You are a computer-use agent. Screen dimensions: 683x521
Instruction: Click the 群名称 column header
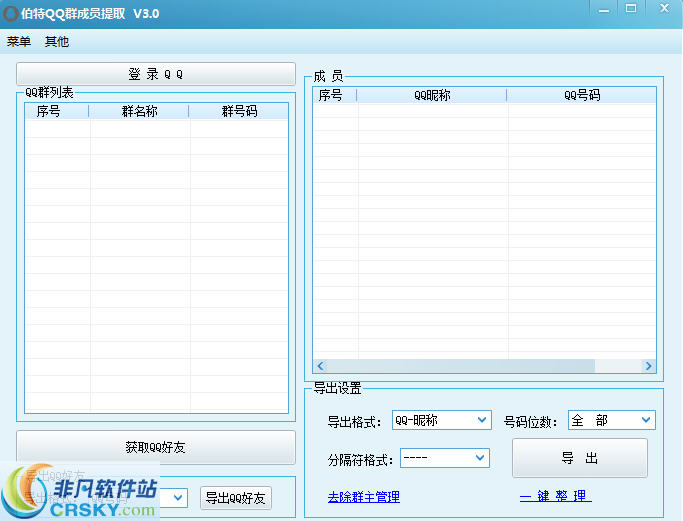pyautogui.click(x=139, y=111)
